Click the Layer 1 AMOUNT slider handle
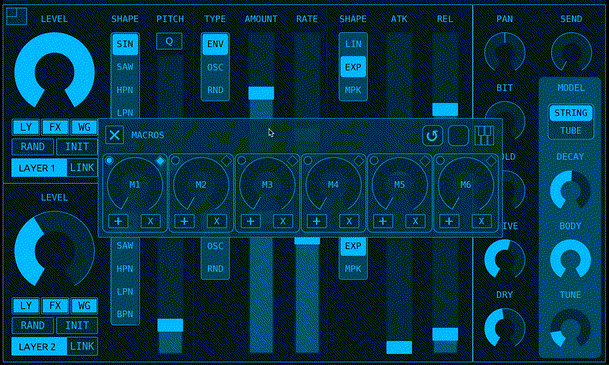This screenshot has height=365, width=609. coord(261,93)
